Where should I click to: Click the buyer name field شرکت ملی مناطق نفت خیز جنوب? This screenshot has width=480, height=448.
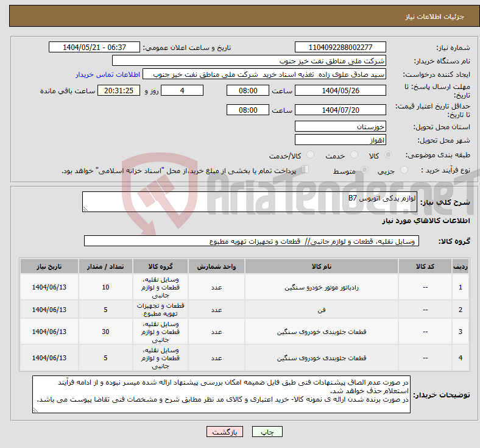[249, 60]
